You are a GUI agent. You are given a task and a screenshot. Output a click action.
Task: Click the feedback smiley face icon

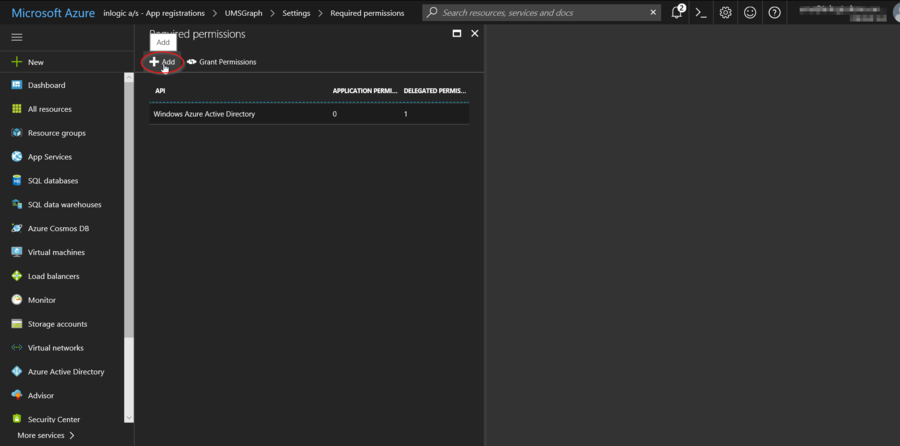click(750, 13)
